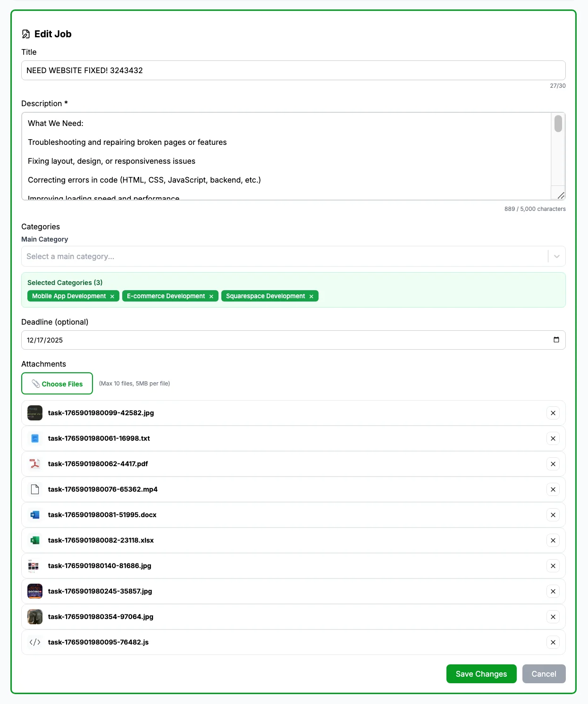
Task: Save Changes to the job
Action: point(481,674)
